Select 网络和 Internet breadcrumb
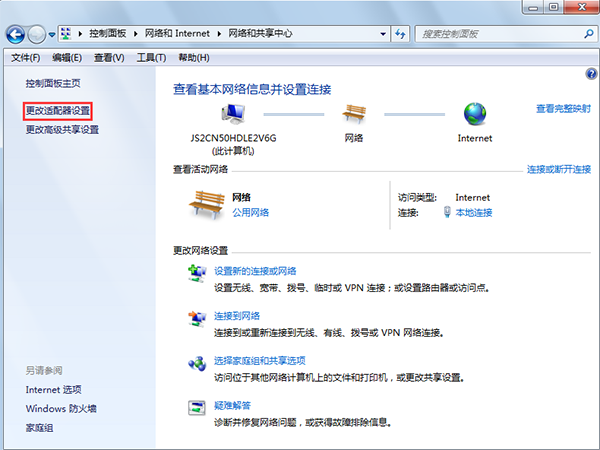Image resolution: width=600 pixels, height=450 pixels. pos(177,34)
